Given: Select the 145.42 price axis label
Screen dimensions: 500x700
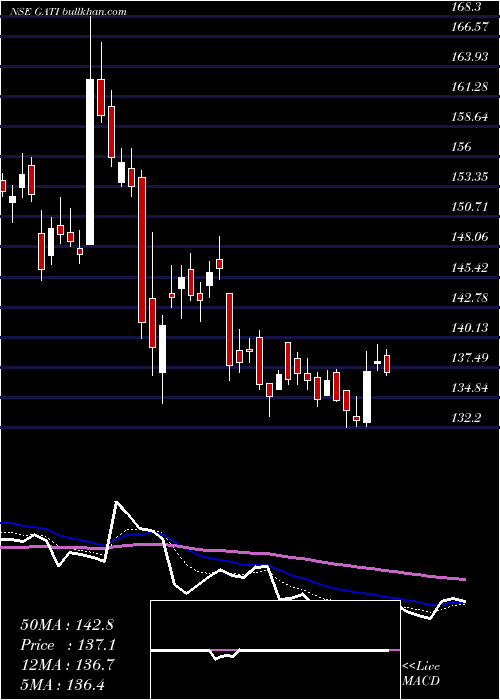Looking at the screenshot, I should [472, 267].
